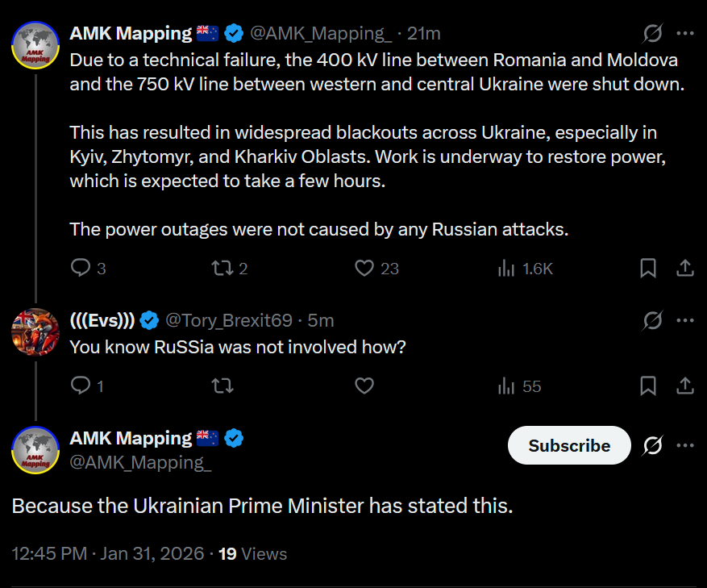Open more options beside the Subscribe button
Image resolution: width=707 pixels, height=588 pixels.
(684, 445)
